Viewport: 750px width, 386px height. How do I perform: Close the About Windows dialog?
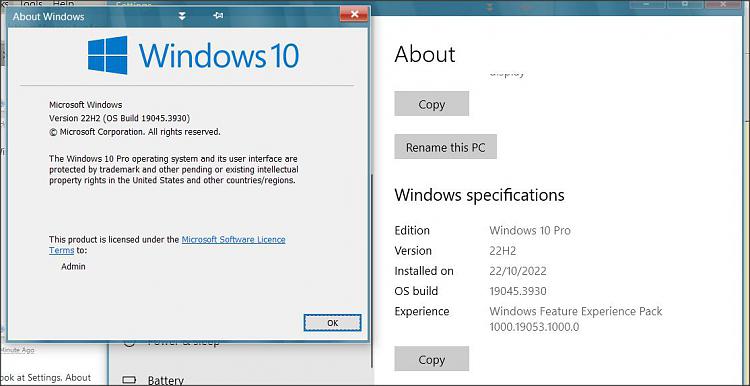click(353, 14)
